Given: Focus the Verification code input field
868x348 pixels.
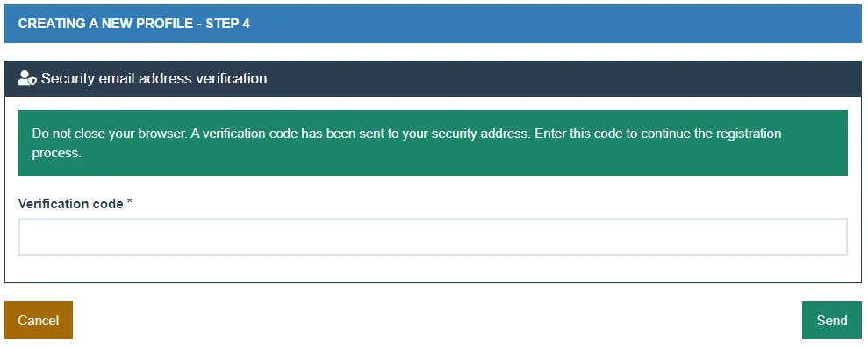Looking at the screenshot, I should coord(433,236).
